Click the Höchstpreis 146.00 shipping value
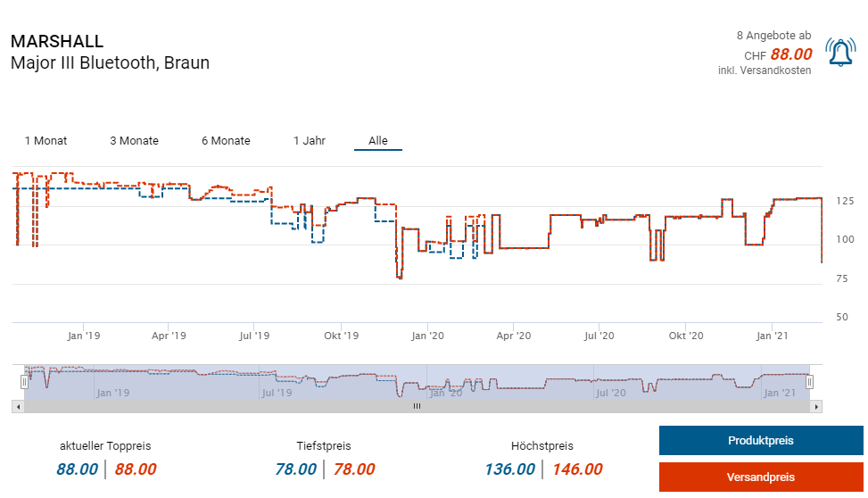868x498 pixels. coord(577,469)
